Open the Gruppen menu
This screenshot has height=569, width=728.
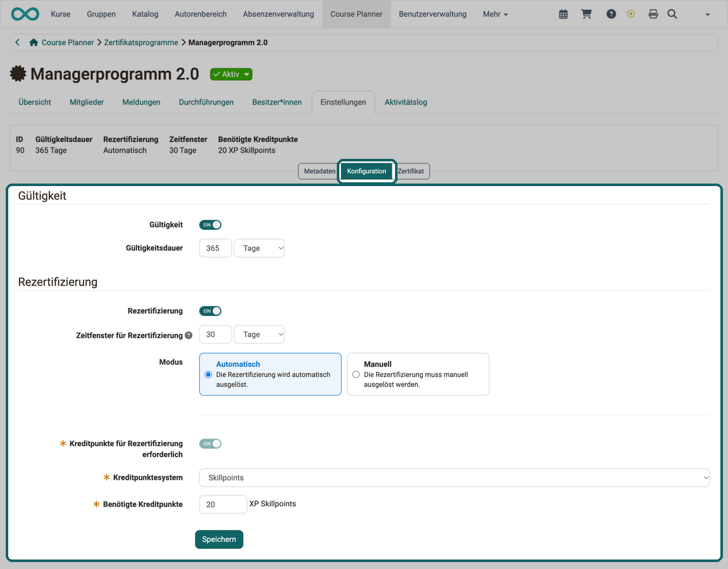(101, 14)
